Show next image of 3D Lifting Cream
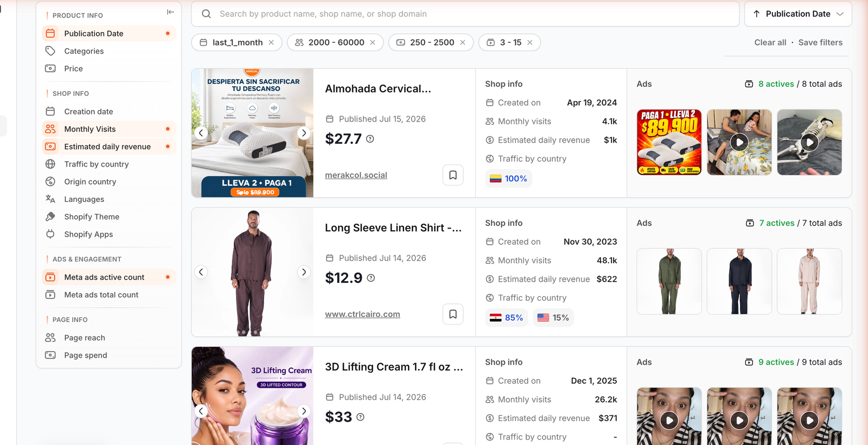Viewport: 868px width, 445px height. (x=304, y=411)
